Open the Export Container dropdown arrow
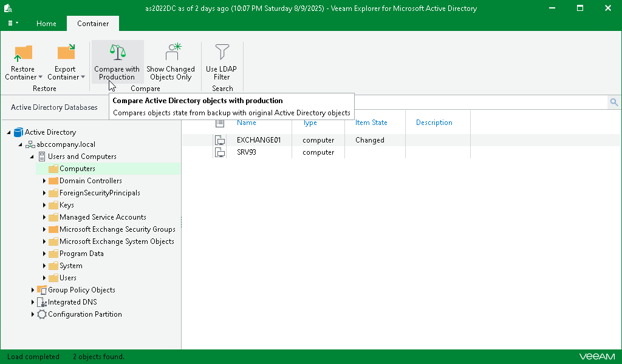Image resolution: width=622 pixels, height=364 pixels. 81,77
